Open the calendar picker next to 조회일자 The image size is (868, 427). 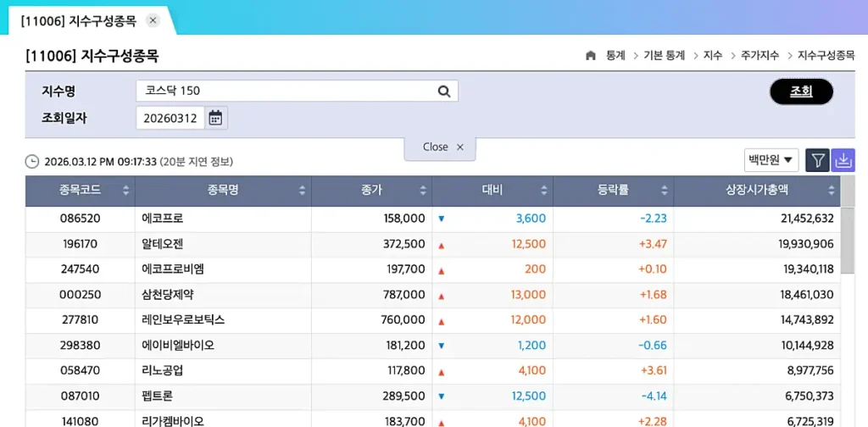[215, 118]
